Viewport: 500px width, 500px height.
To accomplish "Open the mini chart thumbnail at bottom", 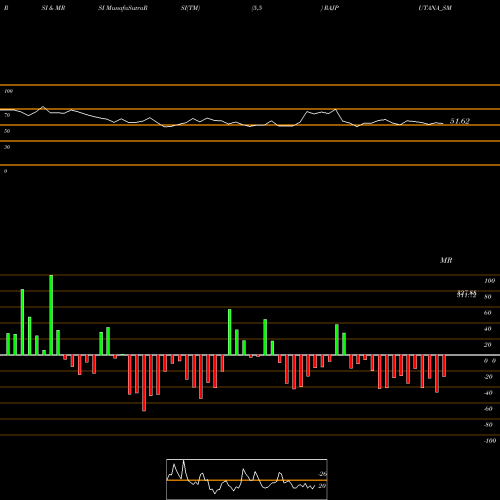I will pos(247,479).
